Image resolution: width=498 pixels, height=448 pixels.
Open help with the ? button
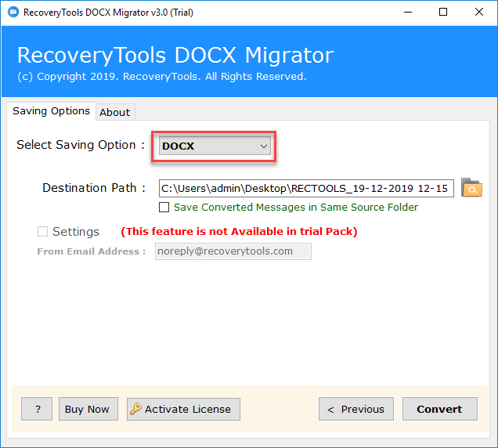coord(37,409)
